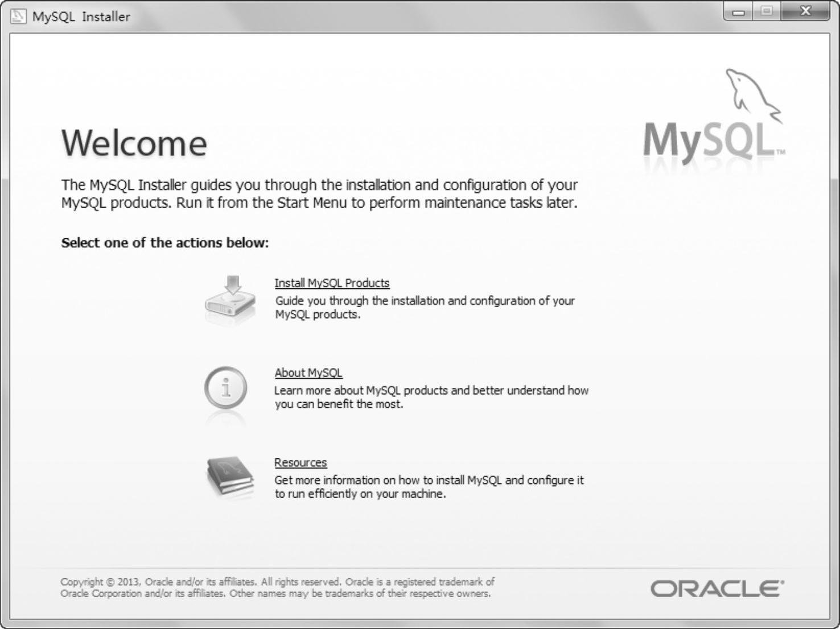
Task: Open the Install MySQL Products link
Action: tap(332, 283)
